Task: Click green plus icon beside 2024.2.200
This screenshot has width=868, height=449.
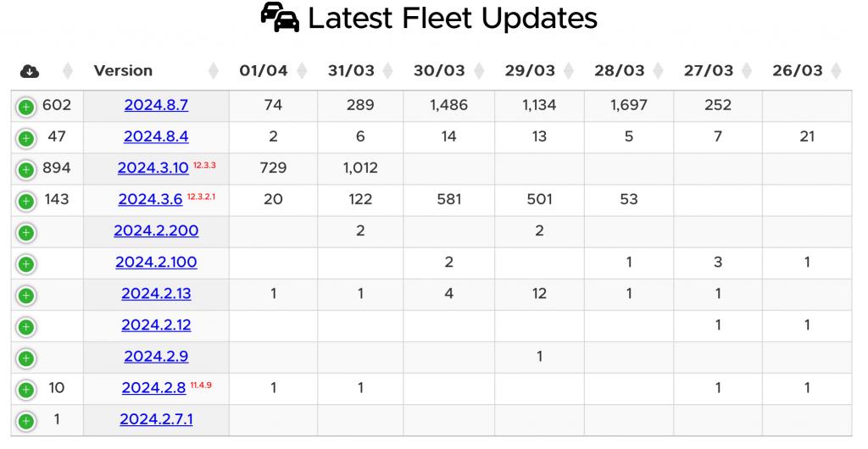Action: tap(26, 232)
